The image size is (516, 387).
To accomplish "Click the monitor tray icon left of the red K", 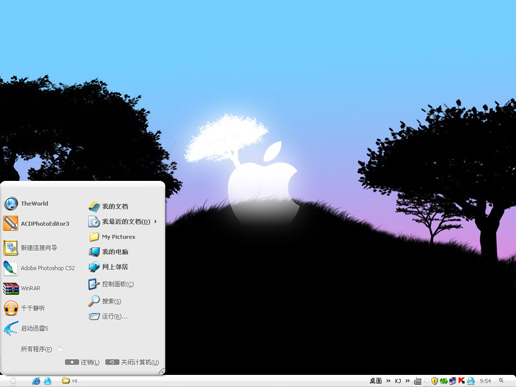I will [x=453, y=381].
